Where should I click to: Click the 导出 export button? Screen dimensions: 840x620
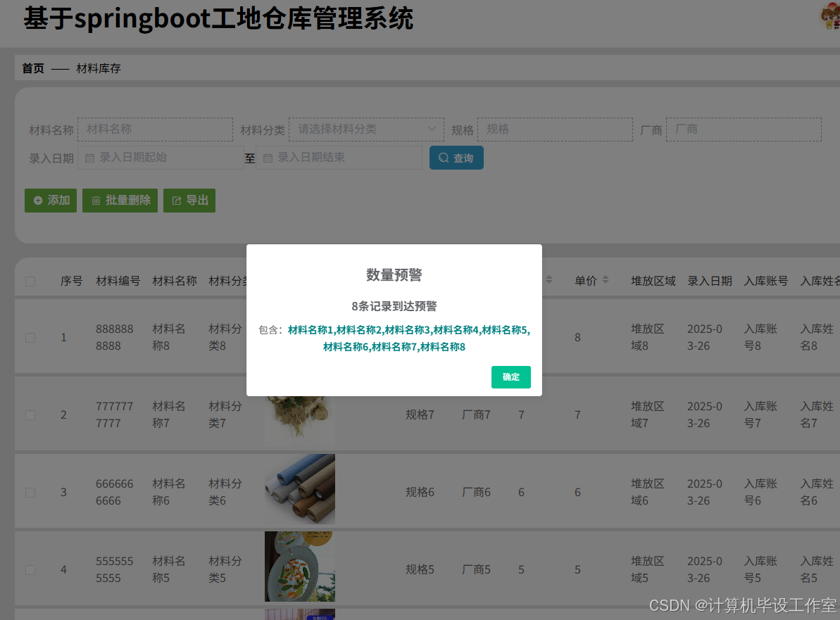click(x=189, y=201)
